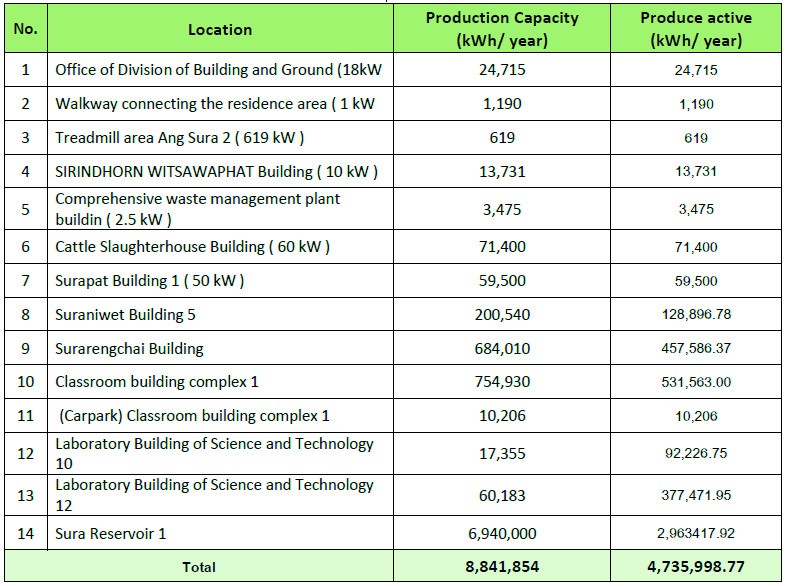Select the total produce active 4,735,998.77
The height and width of the screenshot is (586, 788).
click(x=696, y=567)
